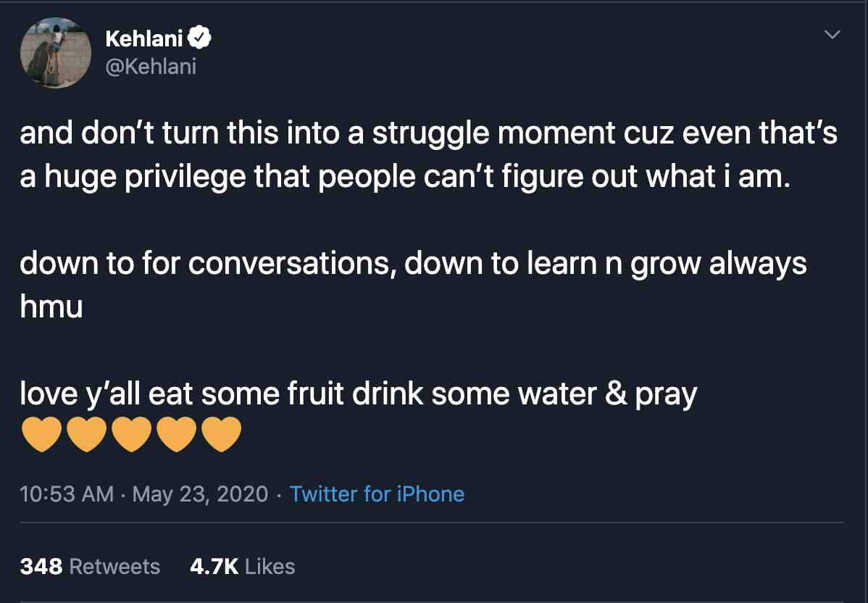Open the Twitter for iPhone source link

[x=377, y=494]
